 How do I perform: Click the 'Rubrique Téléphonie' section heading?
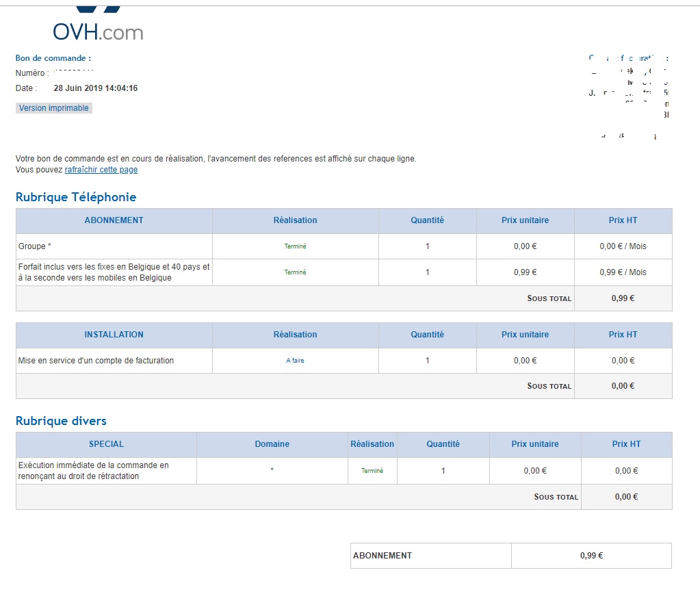76,197
